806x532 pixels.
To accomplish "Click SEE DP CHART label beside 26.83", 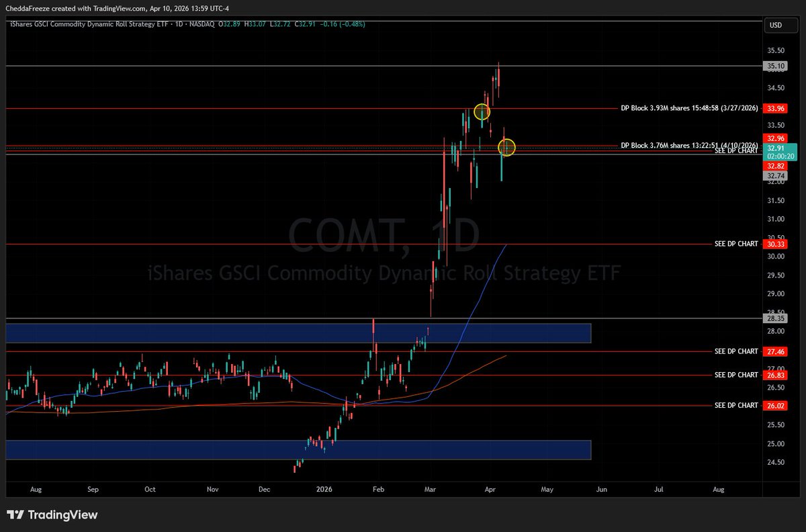I will click(736, 375).
